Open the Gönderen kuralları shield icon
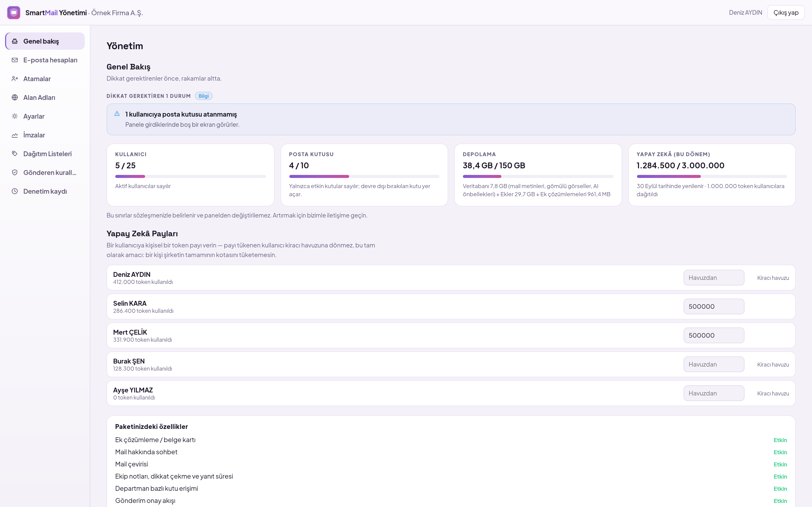The image size is (812, 507). coord(15,172)
